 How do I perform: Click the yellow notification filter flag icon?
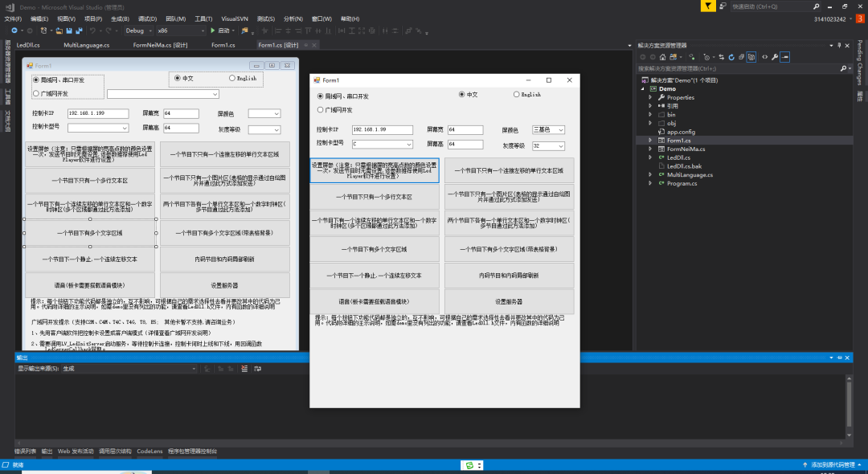point(706,6)
